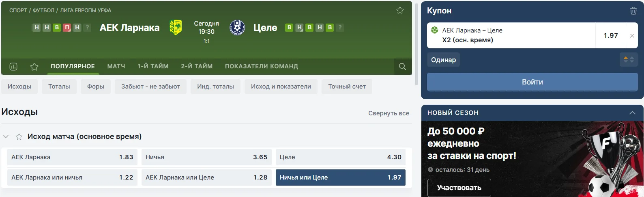644x197 pixels.
Task: Toggle odds change arrows in coupon
Action: (x=629, y=60)
